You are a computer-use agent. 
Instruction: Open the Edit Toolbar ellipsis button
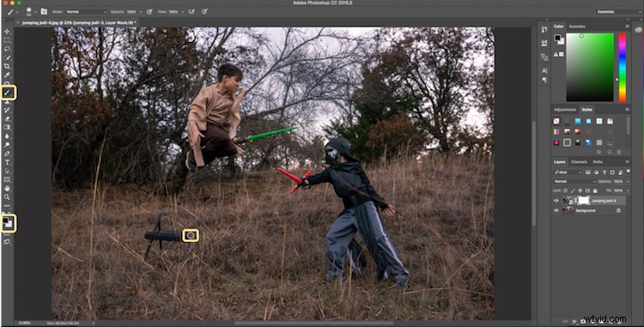tap(7, 205)
